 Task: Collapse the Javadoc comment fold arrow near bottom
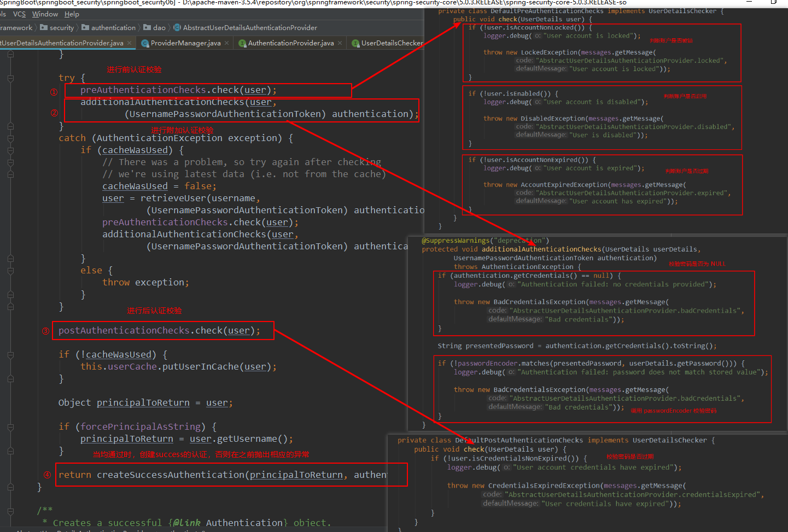[x=11, y=510]
